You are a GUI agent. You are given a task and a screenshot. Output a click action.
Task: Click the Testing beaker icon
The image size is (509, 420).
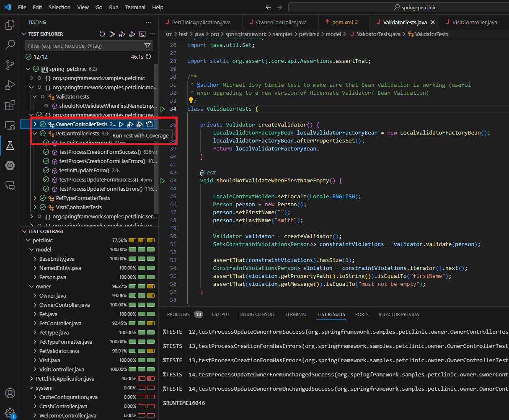pos(10,145)
